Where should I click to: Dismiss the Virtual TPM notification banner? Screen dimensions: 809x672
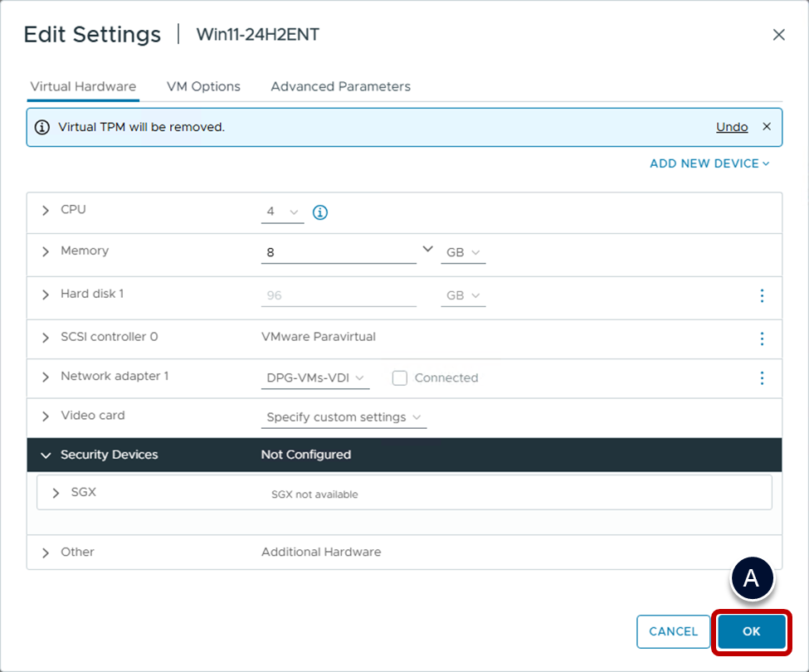767,127
